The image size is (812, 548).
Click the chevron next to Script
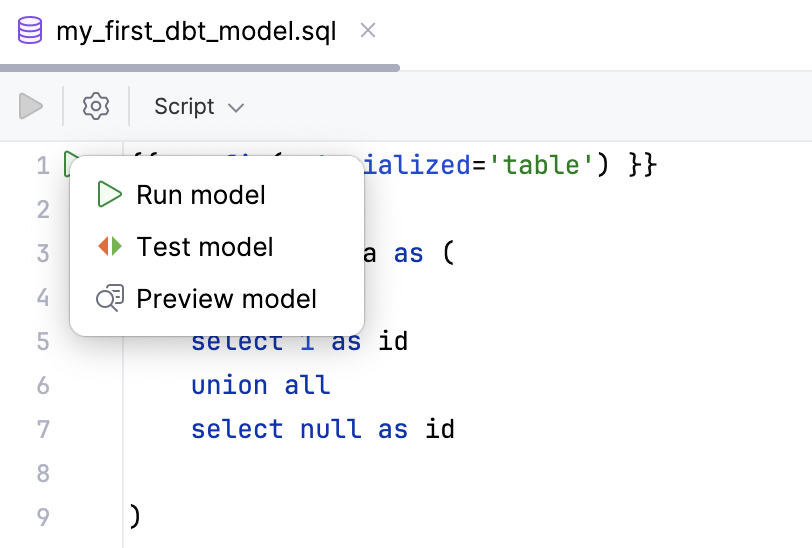point(236,107)
